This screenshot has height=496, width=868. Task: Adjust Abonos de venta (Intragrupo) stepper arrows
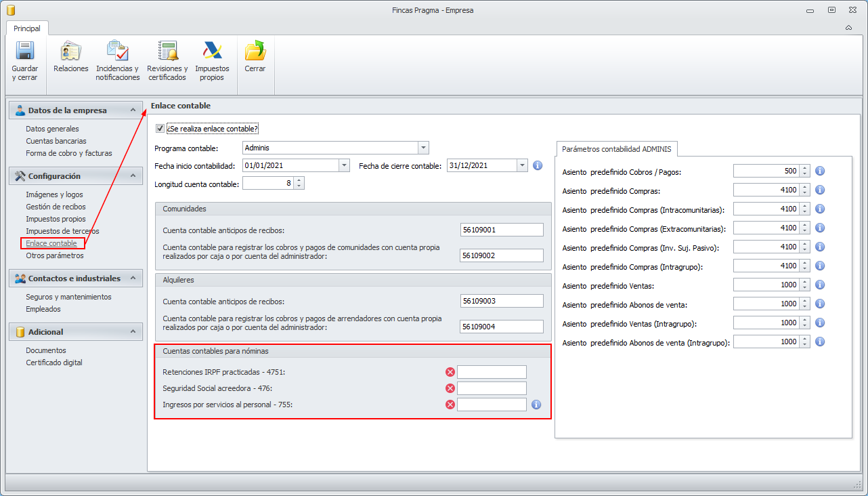pyautogui.click(x=804, y=342)
